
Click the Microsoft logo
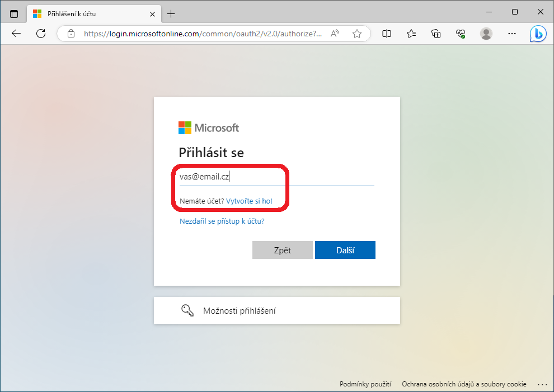tap(209, 128)
